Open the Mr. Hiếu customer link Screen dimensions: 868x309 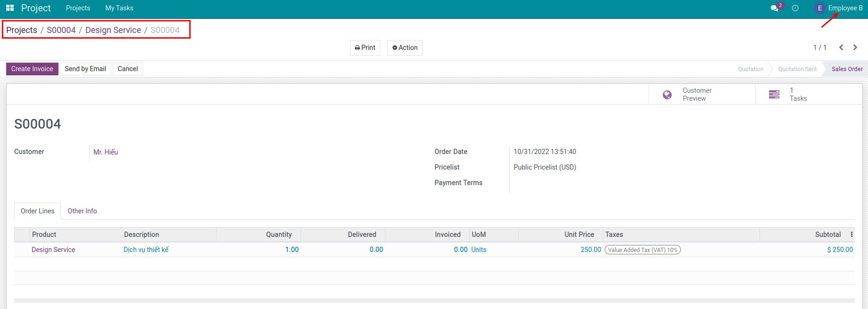pyautogui.click(x=106, y=152)
